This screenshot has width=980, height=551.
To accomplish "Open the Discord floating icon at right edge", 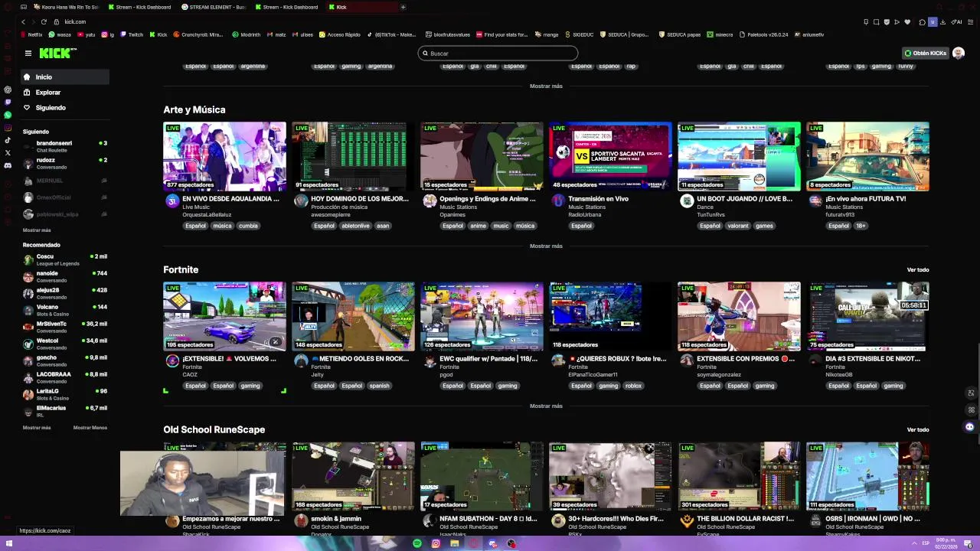I will (x=970, y=426).
